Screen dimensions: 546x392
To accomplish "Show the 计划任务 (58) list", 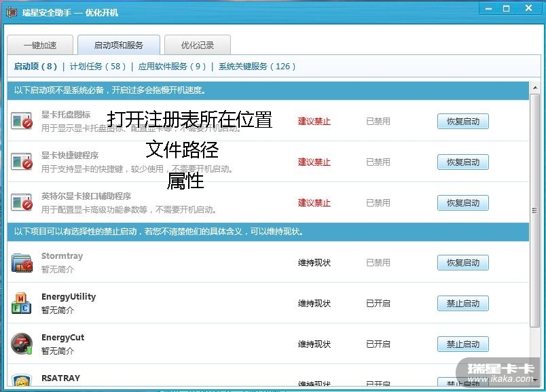I will tap(98, 67).
